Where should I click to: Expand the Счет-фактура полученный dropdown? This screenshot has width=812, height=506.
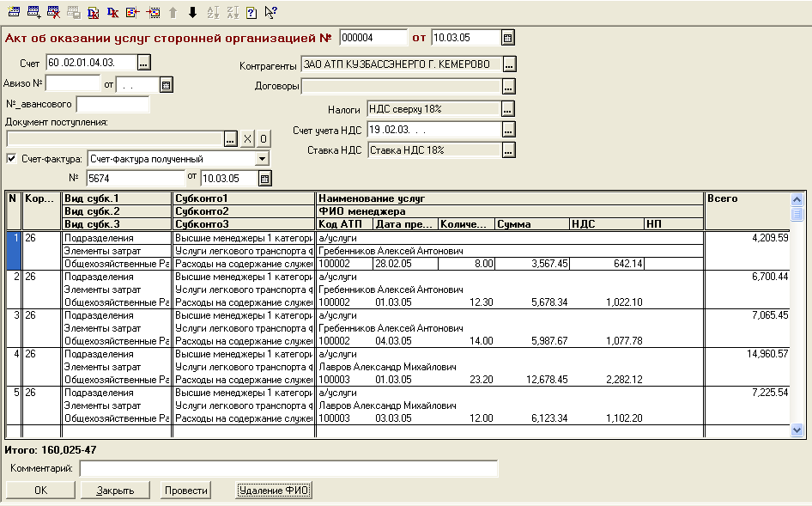tap(262, 159)
